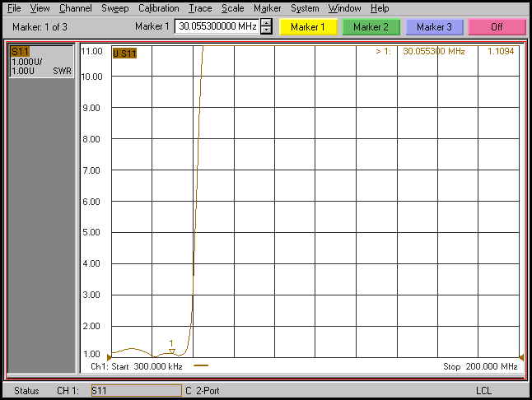Click the marker 1 triangle on the trace

171,351
